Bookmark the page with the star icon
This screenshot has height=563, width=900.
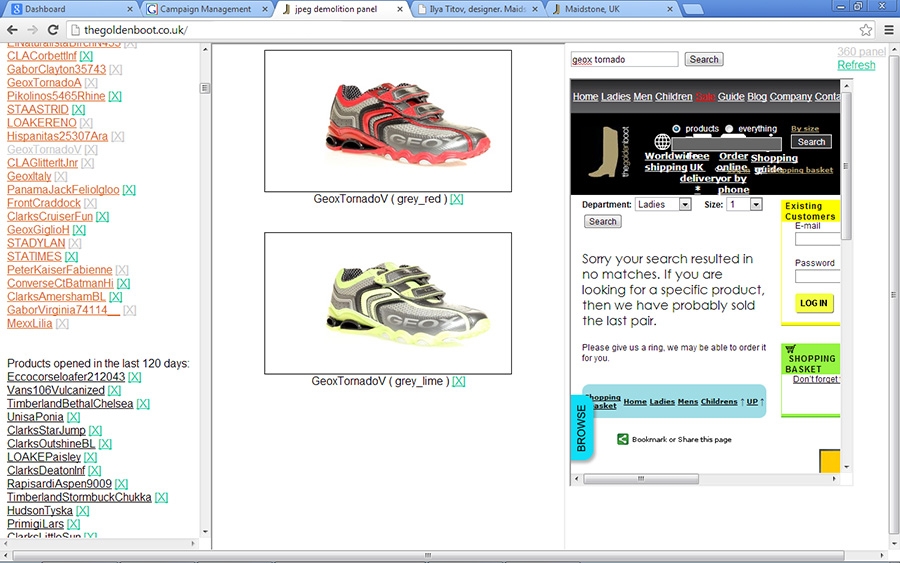tap(866, 30)
